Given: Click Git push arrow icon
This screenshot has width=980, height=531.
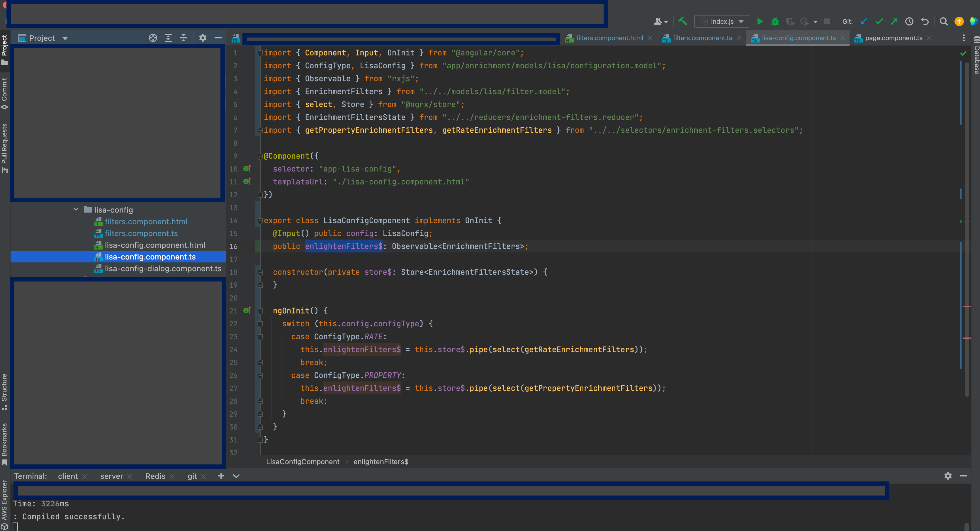Looking at the screenshot, I should [894, 22].
